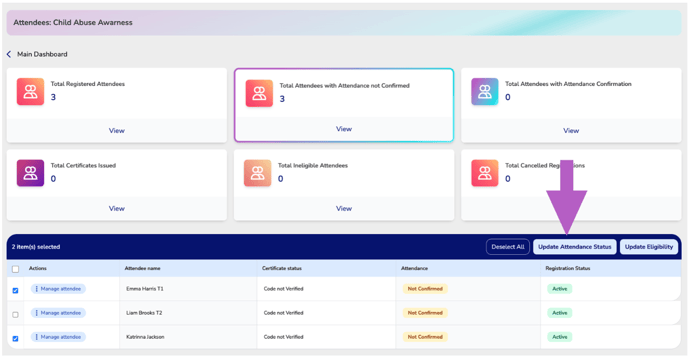Open Manage attendee for Liam Brooks T2
This screenshot has height=363, width=688.
58,313
